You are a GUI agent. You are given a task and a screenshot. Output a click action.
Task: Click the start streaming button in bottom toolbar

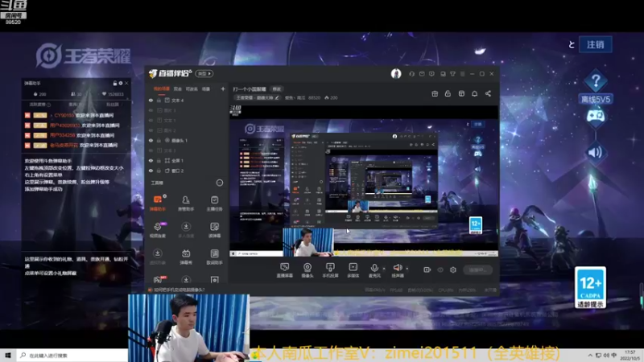(x=478, y=269)
